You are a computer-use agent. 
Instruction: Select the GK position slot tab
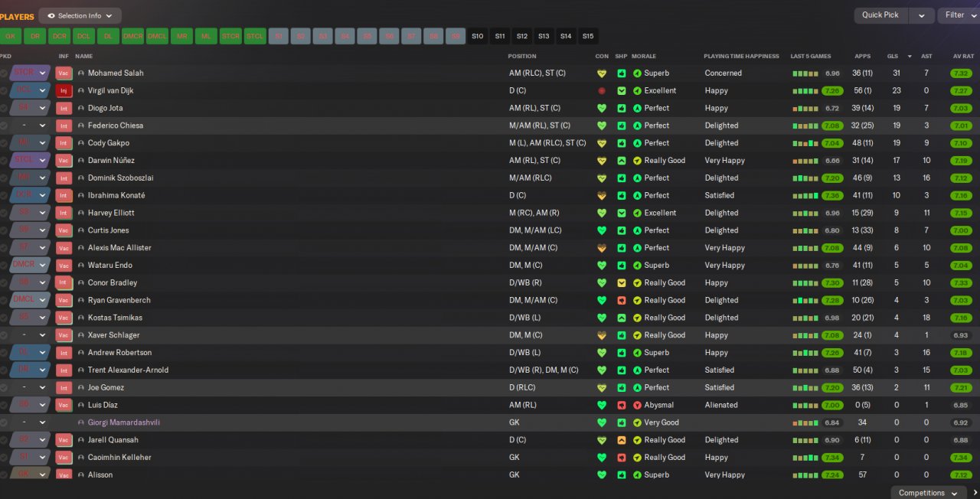coord(11,36)
